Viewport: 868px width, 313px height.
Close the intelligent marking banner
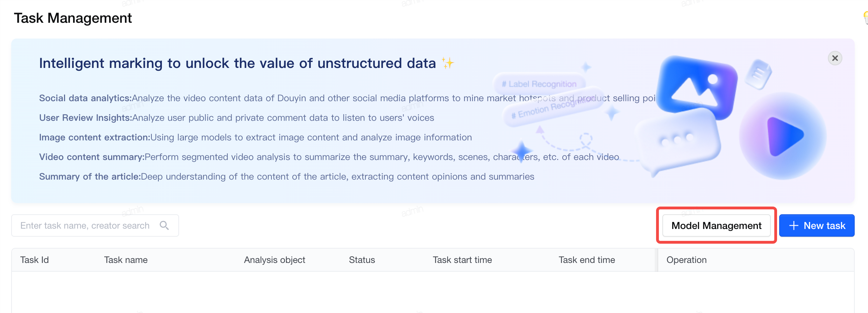835,58
